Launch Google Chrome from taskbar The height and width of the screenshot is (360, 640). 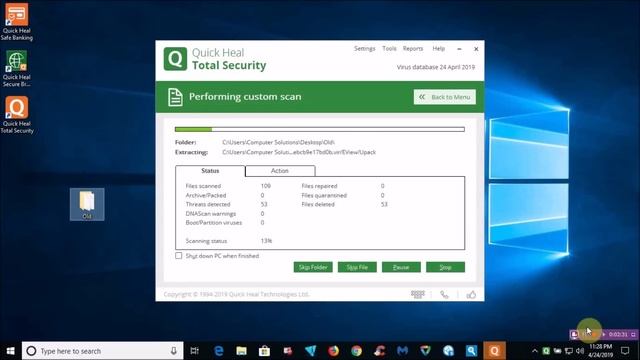(x=356, y=351)
